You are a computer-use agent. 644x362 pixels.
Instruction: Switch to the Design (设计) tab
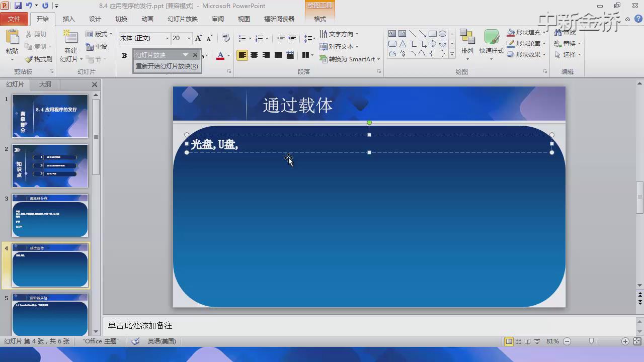[x=95, y=19]
